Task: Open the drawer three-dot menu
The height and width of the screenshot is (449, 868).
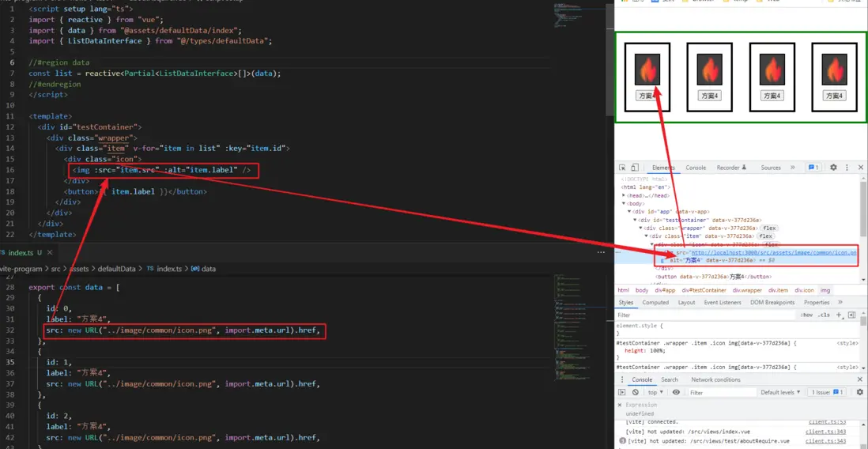Action: (621, 379)
